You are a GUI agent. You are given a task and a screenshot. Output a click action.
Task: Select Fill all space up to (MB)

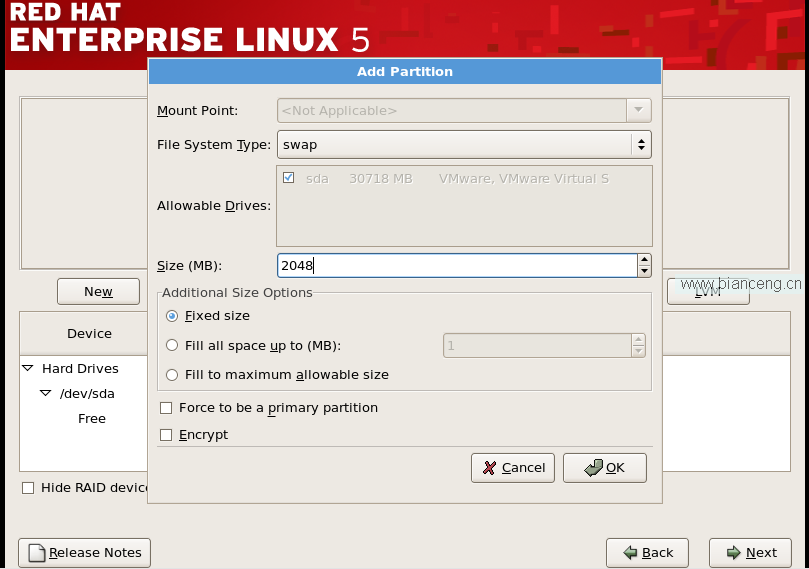coord(172,345)
